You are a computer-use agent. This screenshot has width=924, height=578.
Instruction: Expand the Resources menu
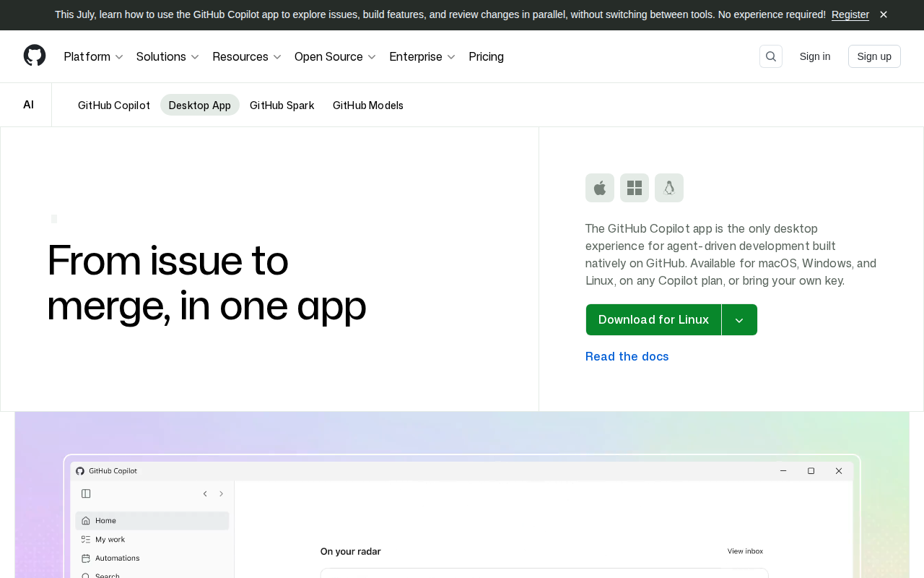coord(247,56)
